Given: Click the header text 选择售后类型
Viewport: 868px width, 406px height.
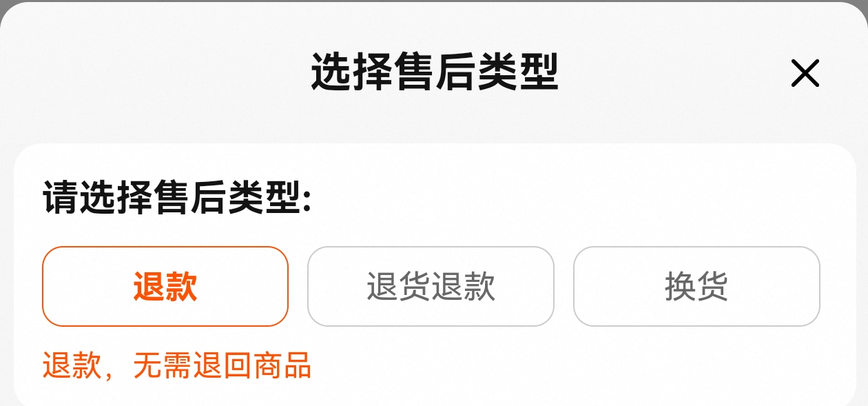Looking at the screenshot, I should 434,72.
